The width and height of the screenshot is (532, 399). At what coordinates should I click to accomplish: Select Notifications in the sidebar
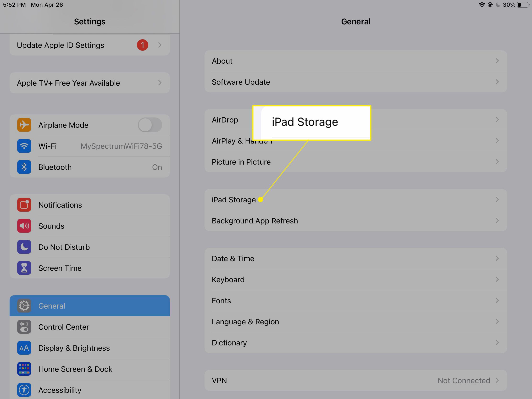tap(90, 205)
